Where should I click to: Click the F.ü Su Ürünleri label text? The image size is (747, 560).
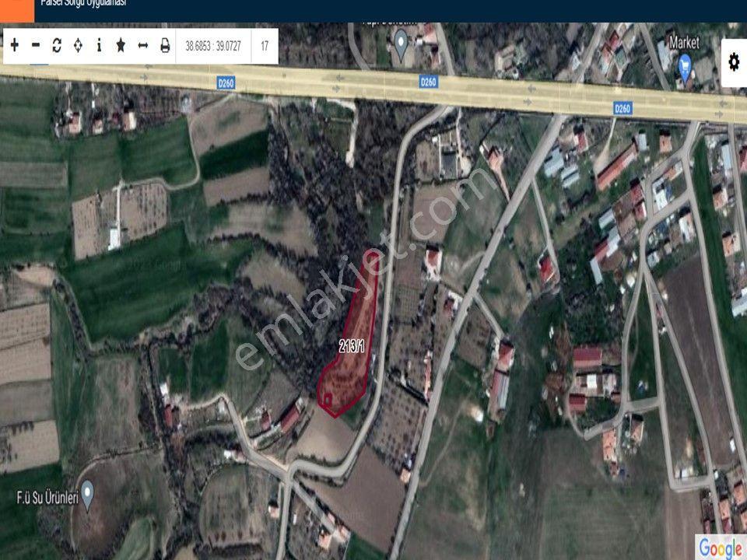pyautogui.click(x=47, y=499)
